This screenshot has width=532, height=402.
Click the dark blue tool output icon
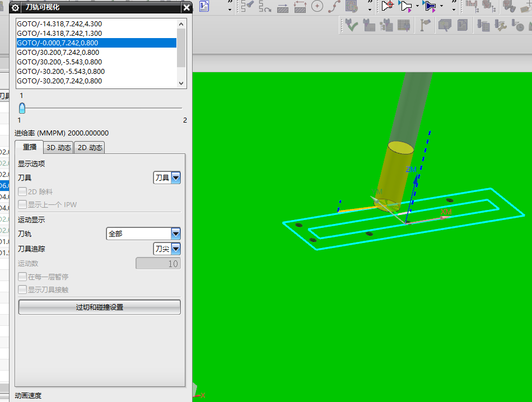click(x=430, y=6)
